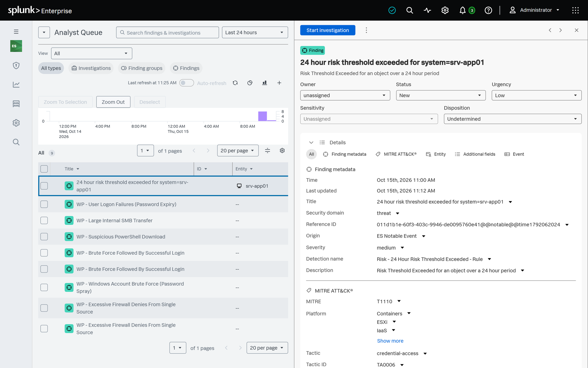Click the purple bar in timeline chart

click(262, 116)
